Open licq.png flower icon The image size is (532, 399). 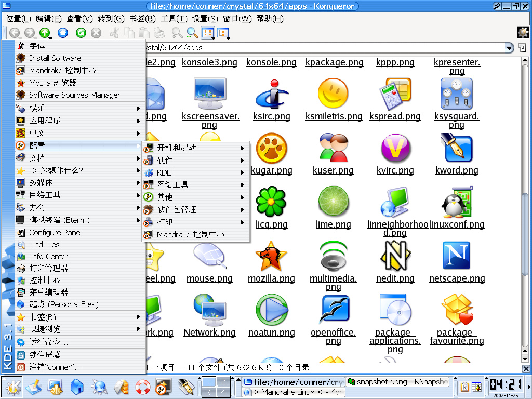tap(271, 202)
